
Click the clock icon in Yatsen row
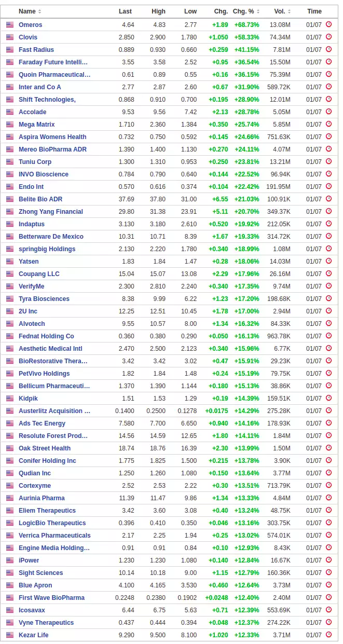pos(328,261)
